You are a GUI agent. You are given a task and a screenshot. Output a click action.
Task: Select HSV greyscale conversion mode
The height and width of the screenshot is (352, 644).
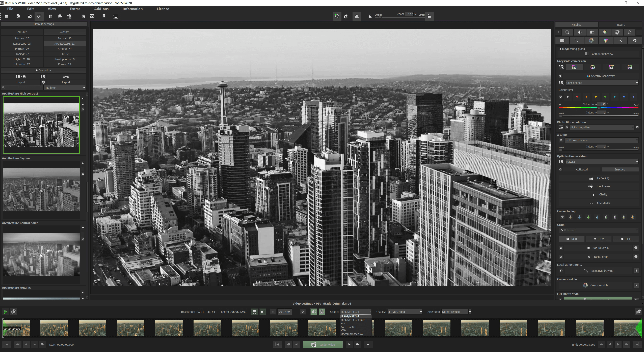(x=593, y=67)
